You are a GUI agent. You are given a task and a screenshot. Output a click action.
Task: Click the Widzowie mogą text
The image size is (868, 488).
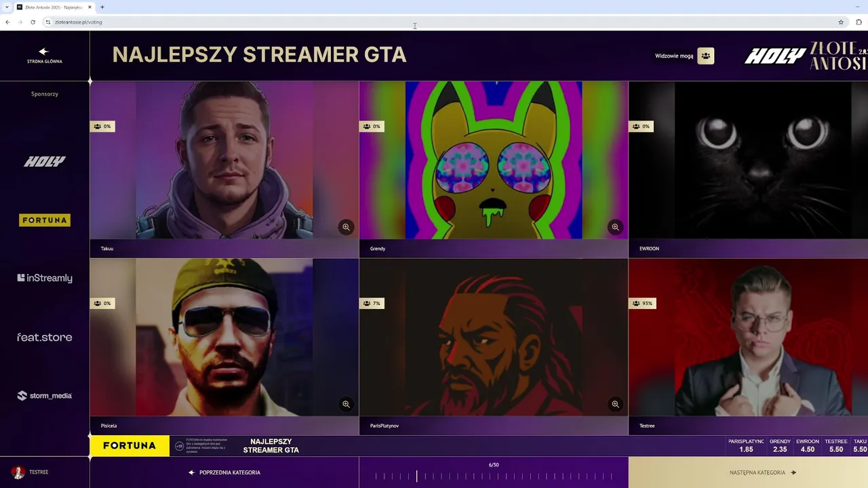point(674,56)
